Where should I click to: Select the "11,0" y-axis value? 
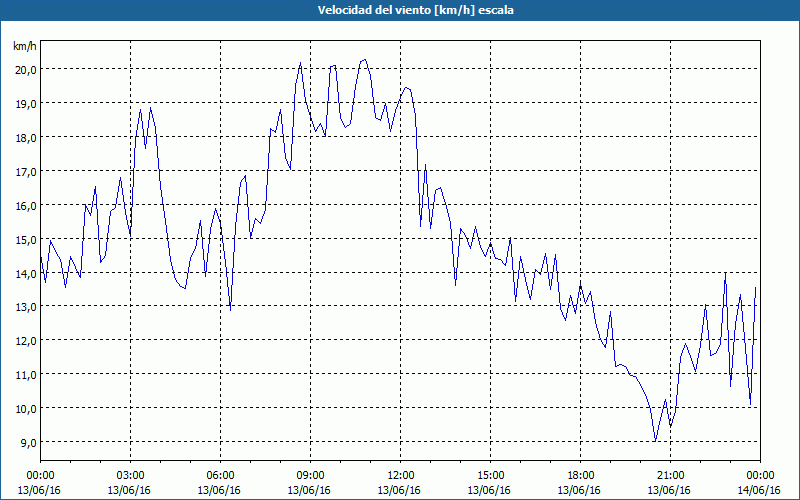pos(25,374)
